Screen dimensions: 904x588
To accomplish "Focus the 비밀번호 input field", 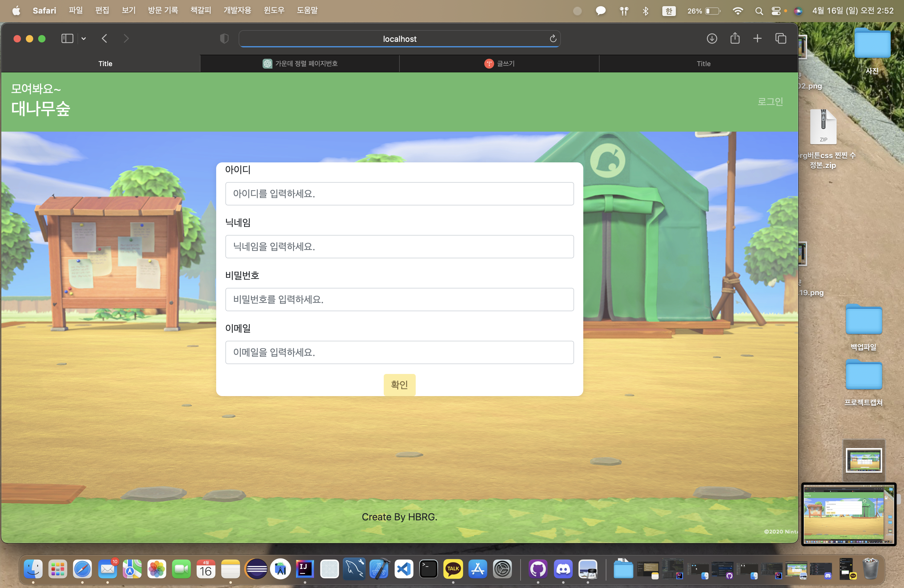I will 400,299.
